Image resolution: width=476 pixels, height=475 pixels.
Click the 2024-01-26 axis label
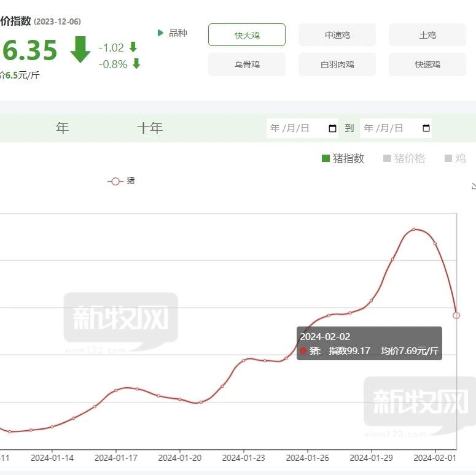click(308, 458)
